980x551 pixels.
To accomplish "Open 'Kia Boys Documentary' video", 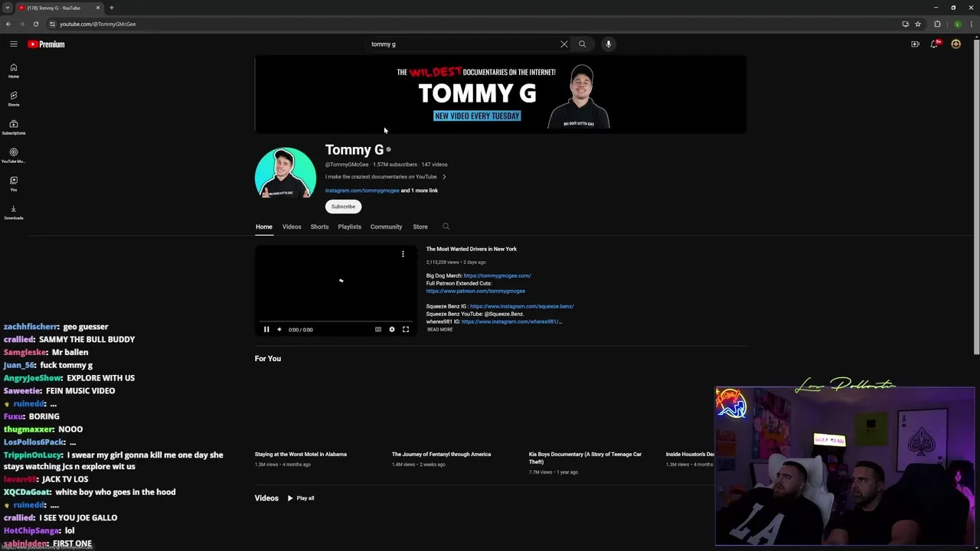I will pos(585,458).
